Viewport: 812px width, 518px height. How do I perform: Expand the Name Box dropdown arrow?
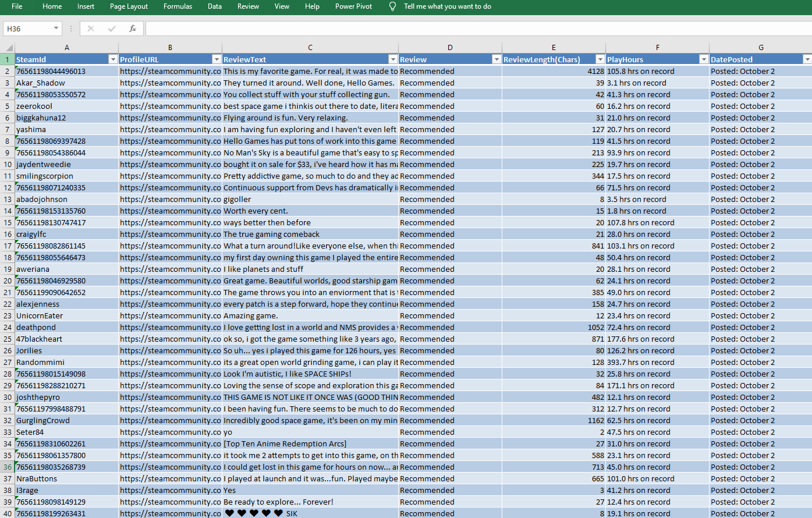point(56,29)
